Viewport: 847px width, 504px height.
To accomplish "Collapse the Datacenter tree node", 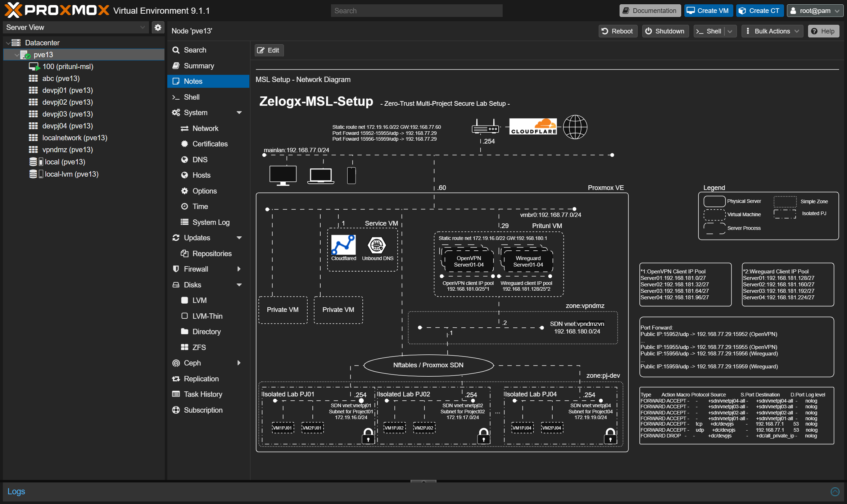I will [x=8, y=43].
